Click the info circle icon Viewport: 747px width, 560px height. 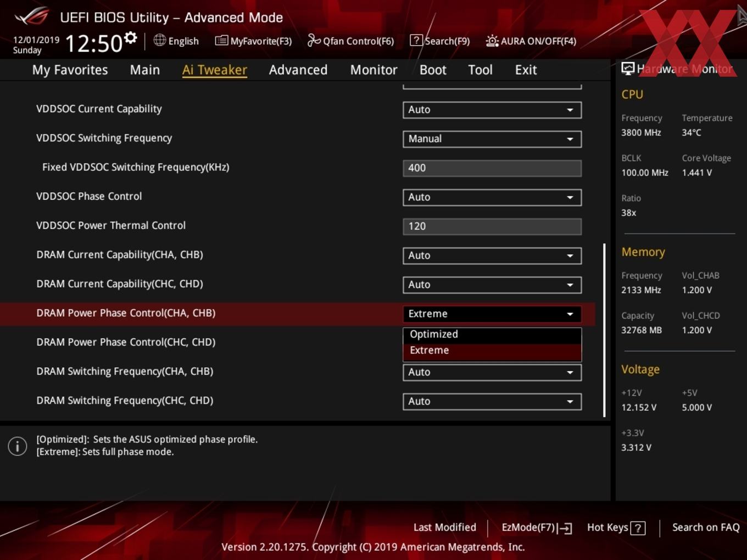[x=18, y=446]
